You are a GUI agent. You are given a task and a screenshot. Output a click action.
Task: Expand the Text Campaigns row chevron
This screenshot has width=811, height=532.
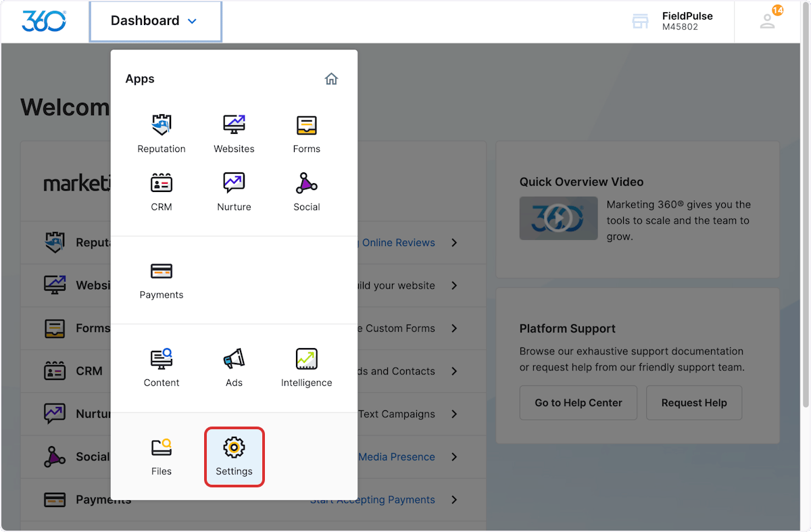tap(454, 414)
